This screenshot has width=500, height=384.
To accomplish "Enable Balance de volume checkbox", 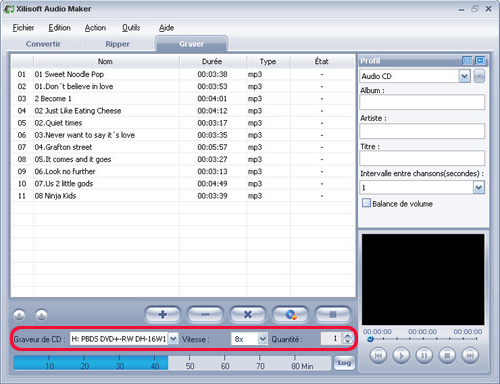I will click(x=366, y=203).
